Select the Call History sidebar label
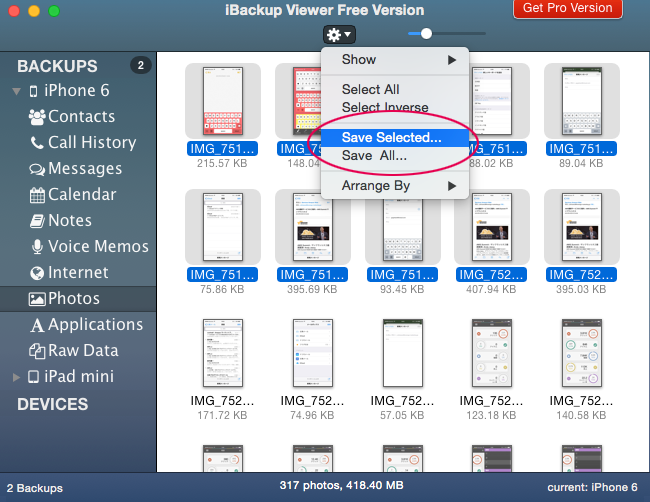The height and width of the screenshot is (502, 650). point(92,143)
